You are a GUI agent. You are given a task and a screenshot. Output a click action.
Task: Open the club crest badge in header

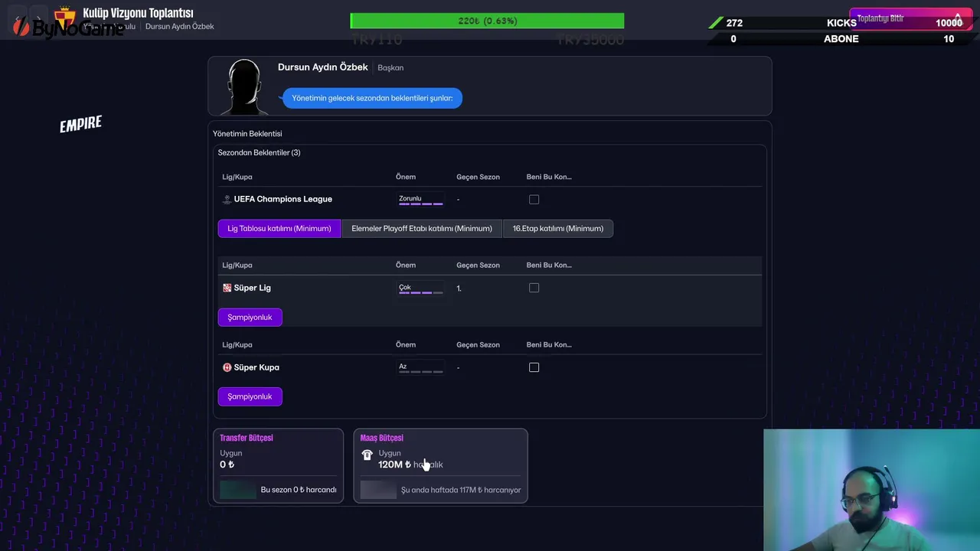pyautogui.click(x=66, y=17)
